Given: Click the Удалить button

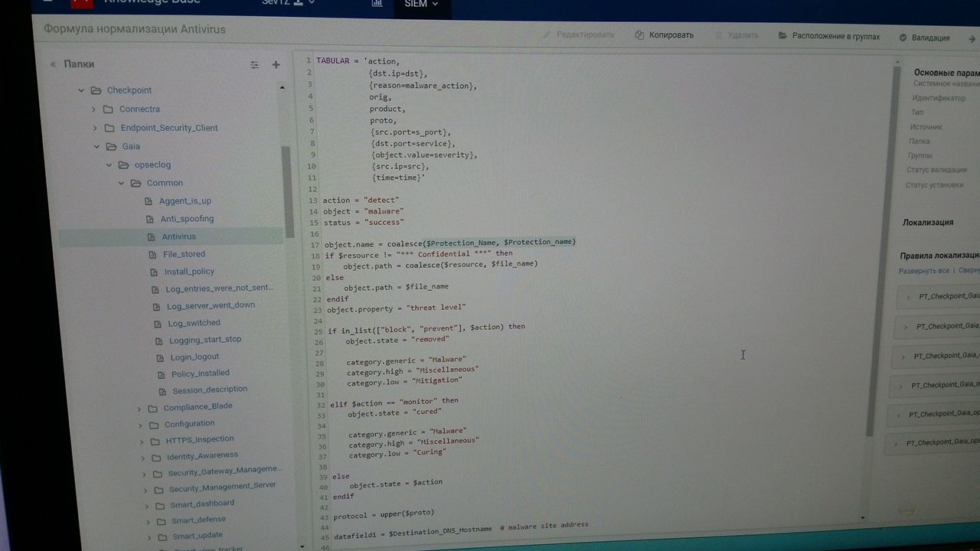Looking at the screenshot, I should pyautogui.click(x=737, y=35).
